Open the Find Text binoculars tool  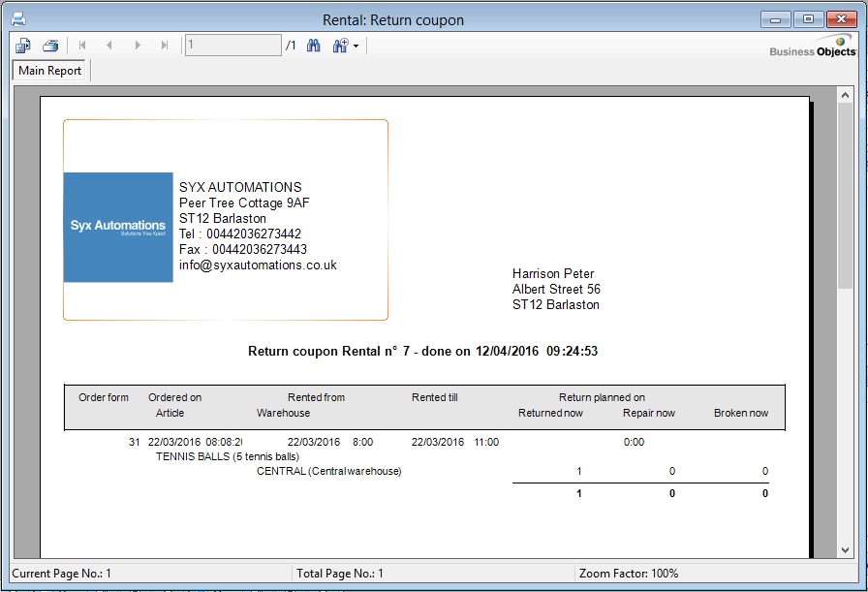click(x=314, y=46)
